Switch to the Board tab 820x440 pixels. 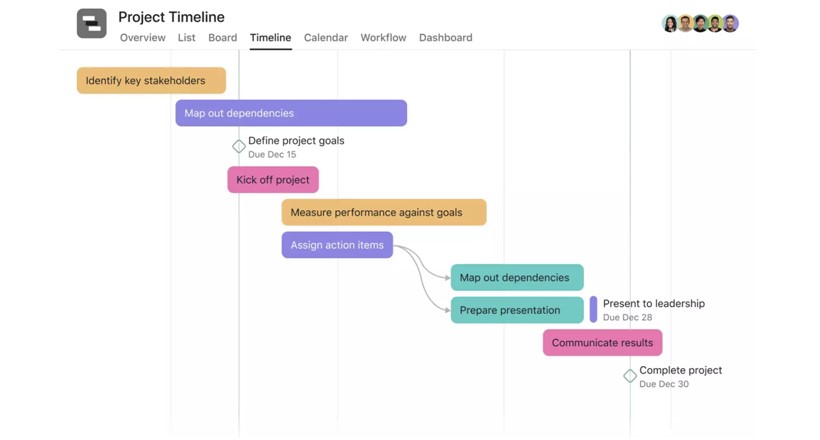click(x=222, y=38)
